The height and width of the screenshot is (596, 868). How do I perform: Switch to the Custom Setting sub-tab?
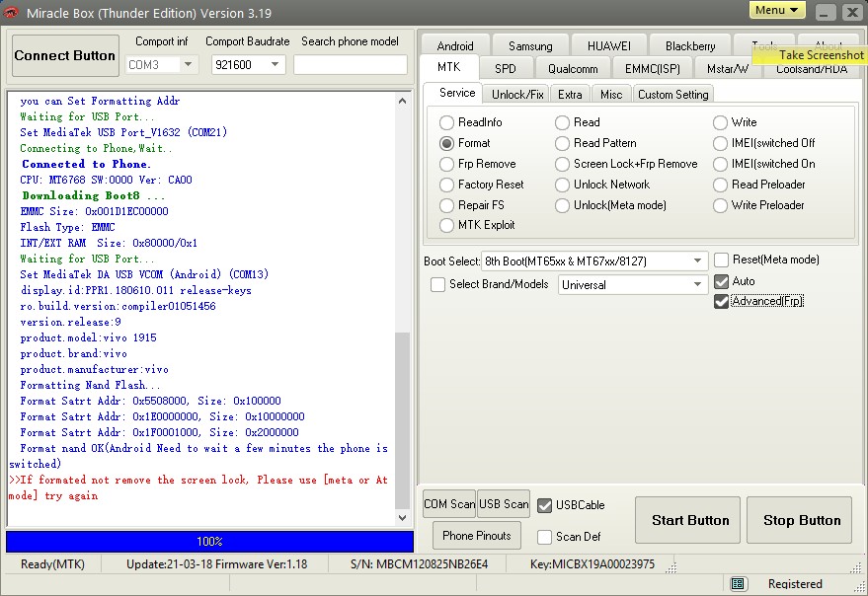pyautogui.click(x=673, y=94)
